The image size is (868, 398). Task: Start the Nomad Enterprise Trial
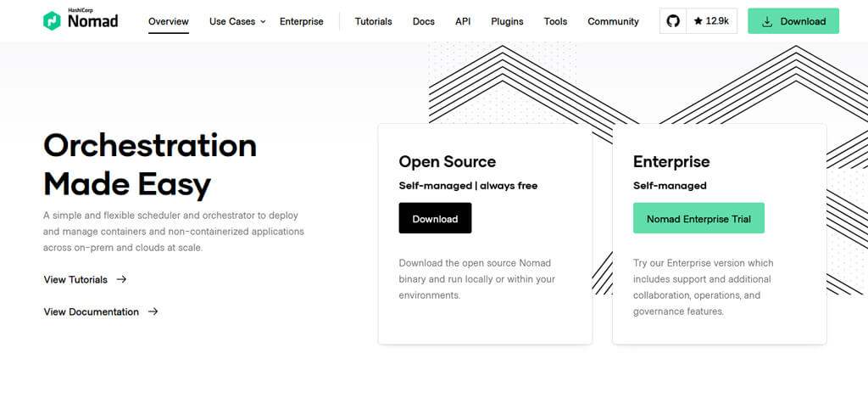click(698, 218)
